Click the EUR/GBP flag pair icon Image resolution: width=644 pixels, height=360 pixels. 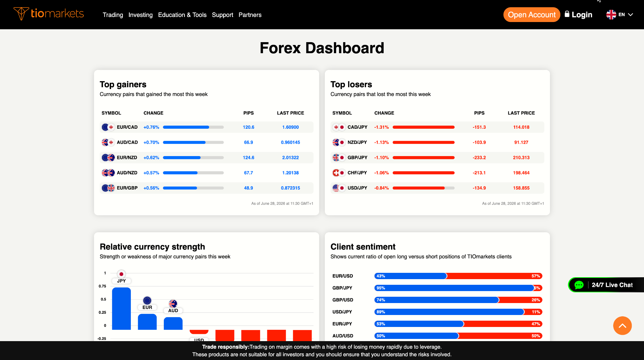(108, 188)
